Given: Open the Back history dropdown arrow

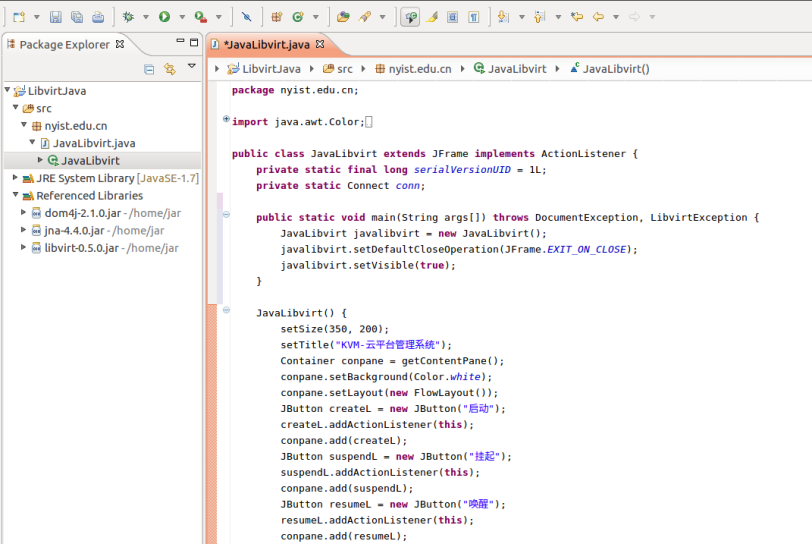Looking at the screenshot, I should point(616,17).
